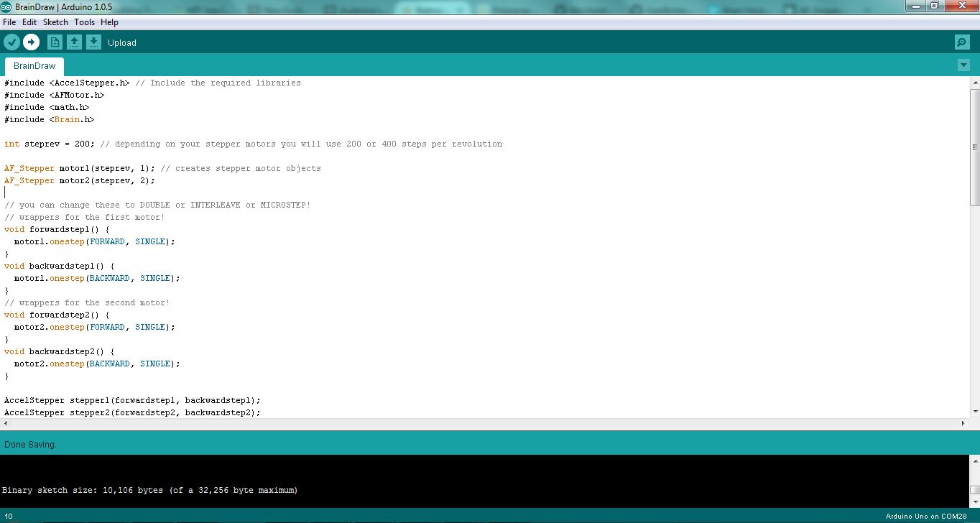Click the "wrappers for the first motor" comment
Viewport: 980px width, 523px height.
pos(85,217)
